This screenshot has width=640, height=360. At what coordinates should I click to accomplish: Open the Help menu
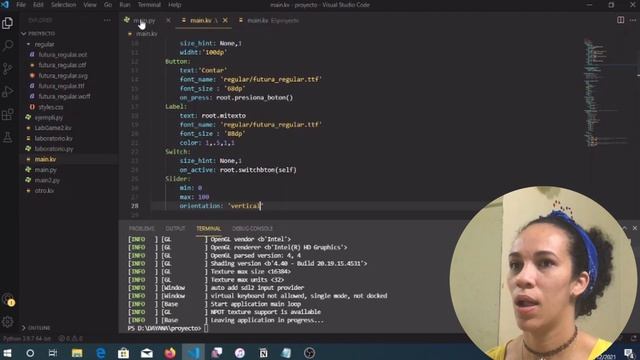click(175, 5)
